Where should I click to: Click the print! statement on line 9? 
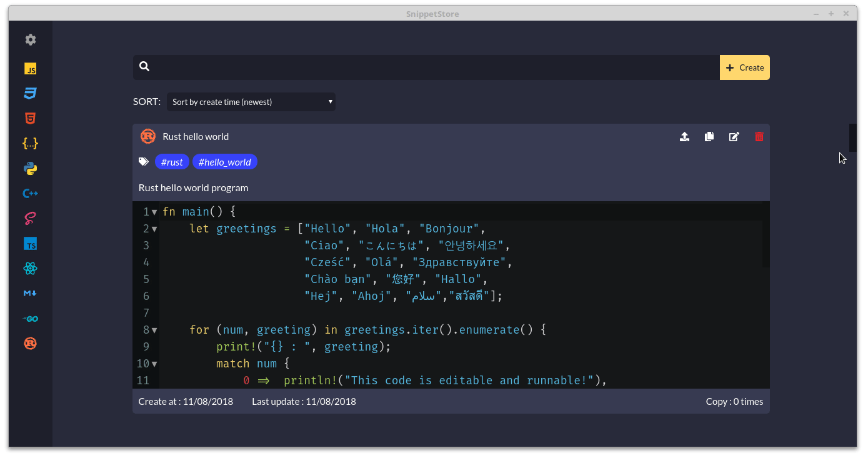point(304,347)
